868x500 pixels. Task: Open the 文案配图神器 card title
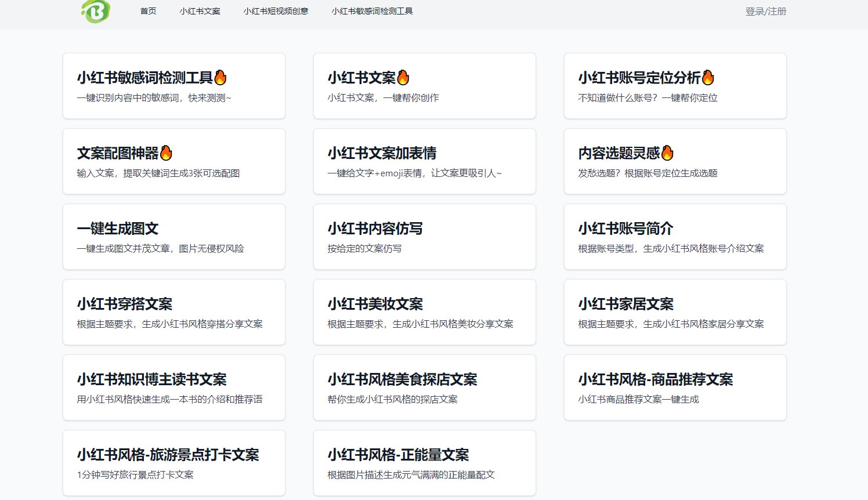point(118,153)
